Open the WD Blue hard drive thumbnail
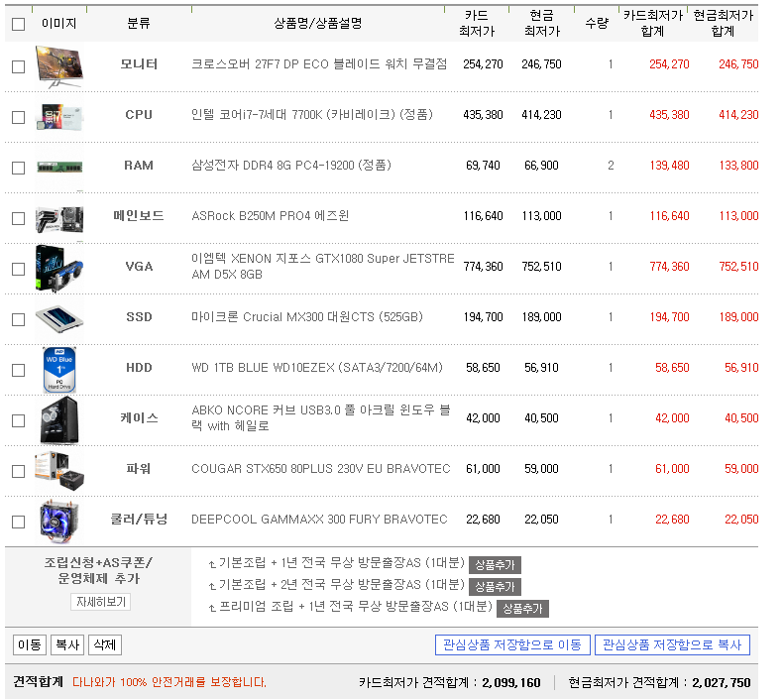The width and height of the screenshot is (784, 699). pos(59,370)
